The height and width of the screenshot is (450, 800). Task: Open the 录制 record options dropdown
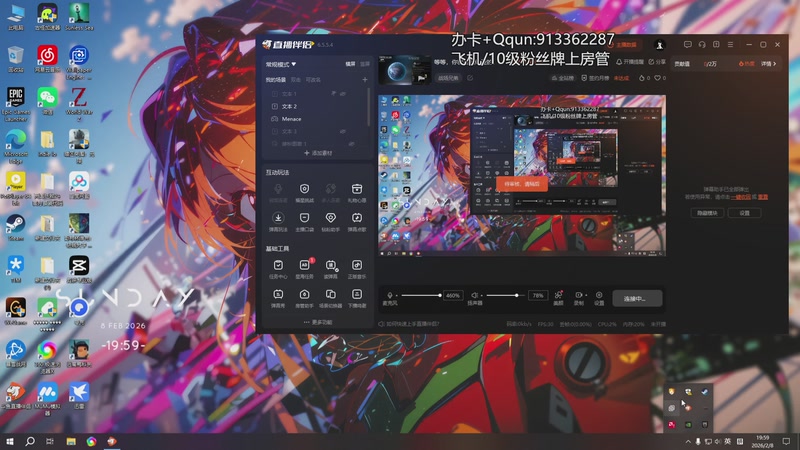[x=586, y=295]
